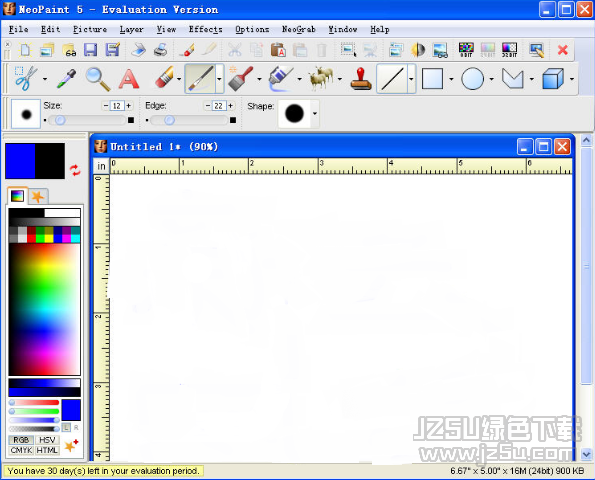
Task: Click the brightness contrast half-sun icon
Action: pyautogui.click(x=418, y=50)
